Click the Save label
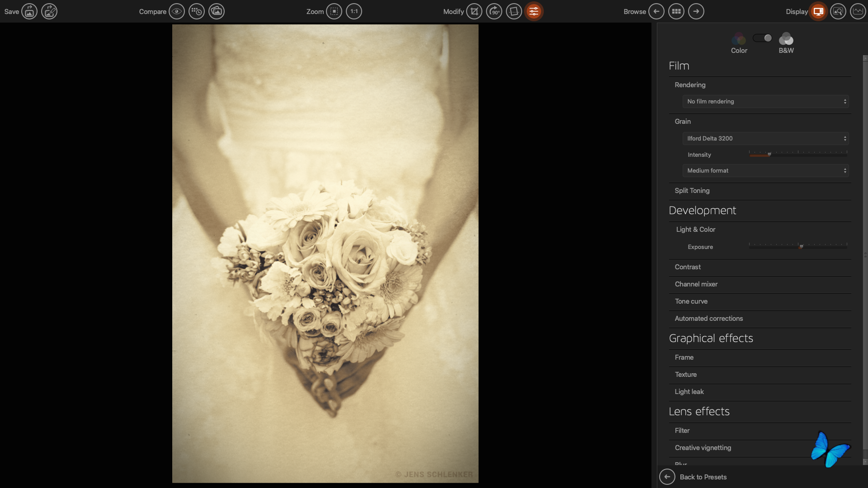Screen dimensions: 868x488 tap(12, 12)
